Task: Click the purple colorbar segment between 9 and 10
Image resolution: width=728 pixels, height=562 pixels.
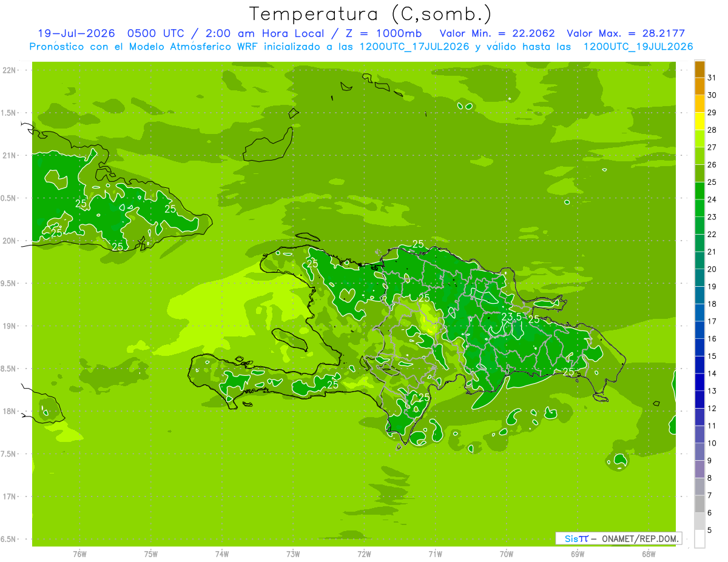Action: tap(699, 452)
